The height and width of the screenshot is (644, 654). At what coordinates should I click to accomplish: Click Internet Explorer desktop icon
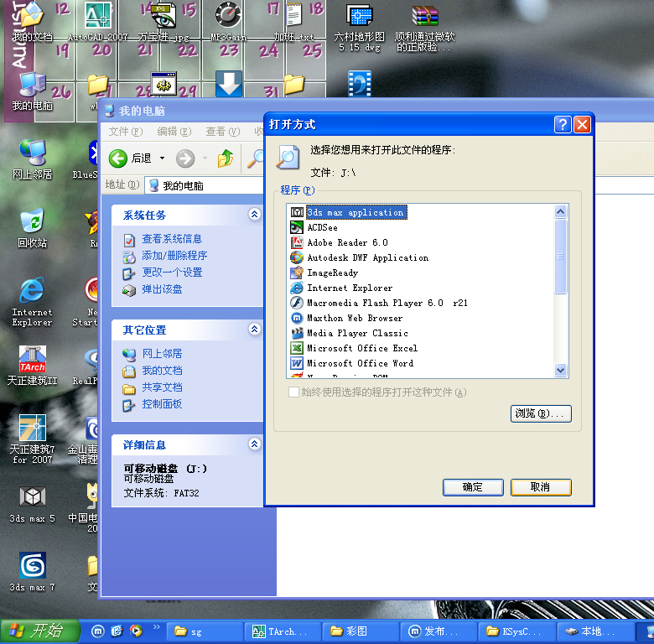click(x=32, y=301)
